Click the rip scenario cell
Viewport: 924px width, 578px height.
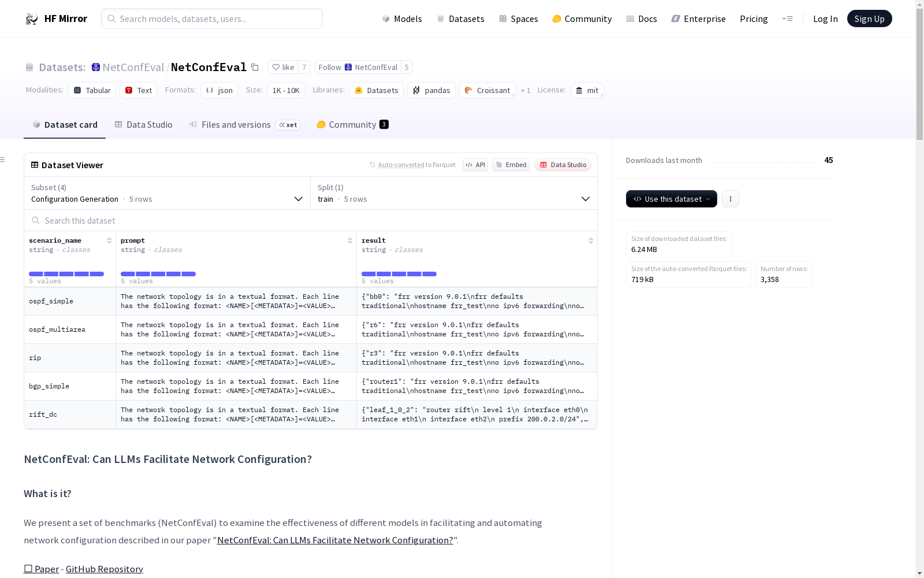(x=70, y=358)
